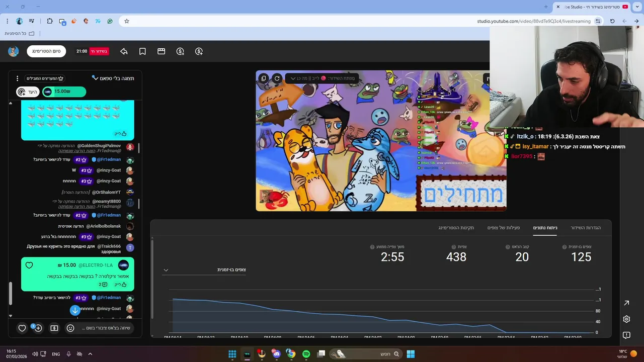Click the microphone icon in system tray
Image resolution: width=644 pixels, height=362 pixels.
(x=68, y=354)
